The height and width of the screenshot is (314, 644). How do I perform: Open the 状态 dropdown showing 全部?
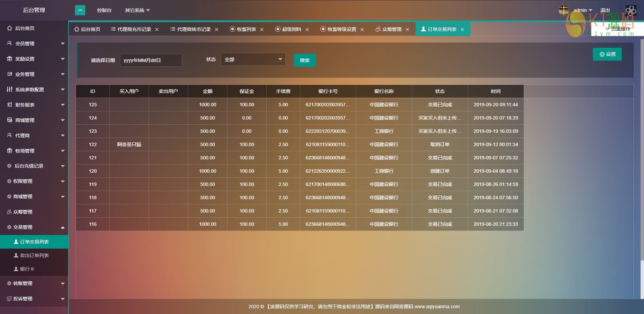[253, 60]
